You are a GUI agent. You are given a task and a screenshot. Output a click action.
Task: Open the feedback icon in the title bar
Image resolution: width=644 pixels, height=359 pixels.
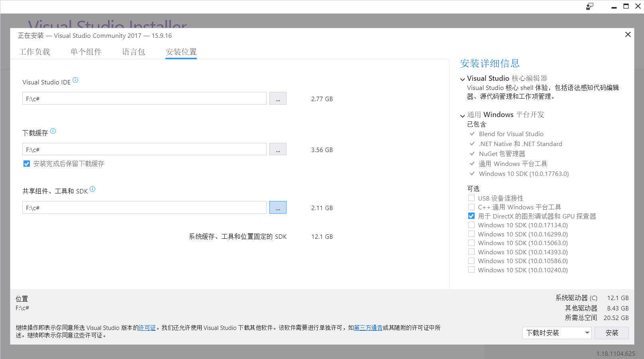click(x=590, y=6)
